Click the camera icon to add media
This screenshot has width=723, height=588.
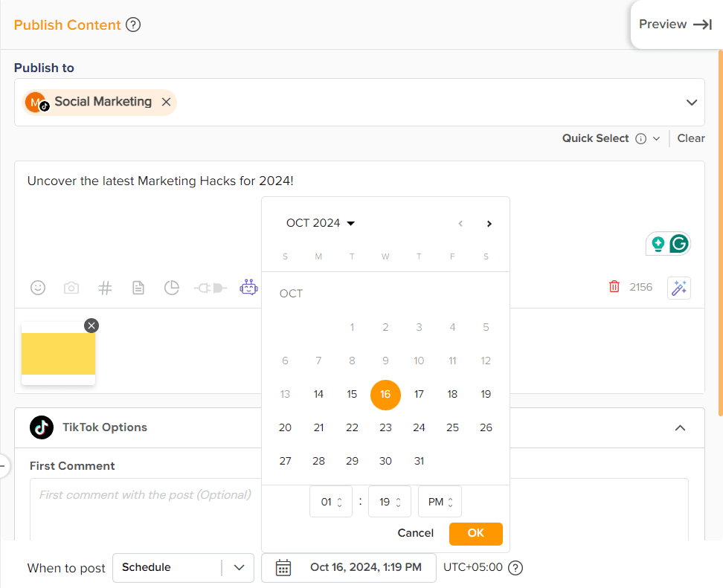[71, 287]
